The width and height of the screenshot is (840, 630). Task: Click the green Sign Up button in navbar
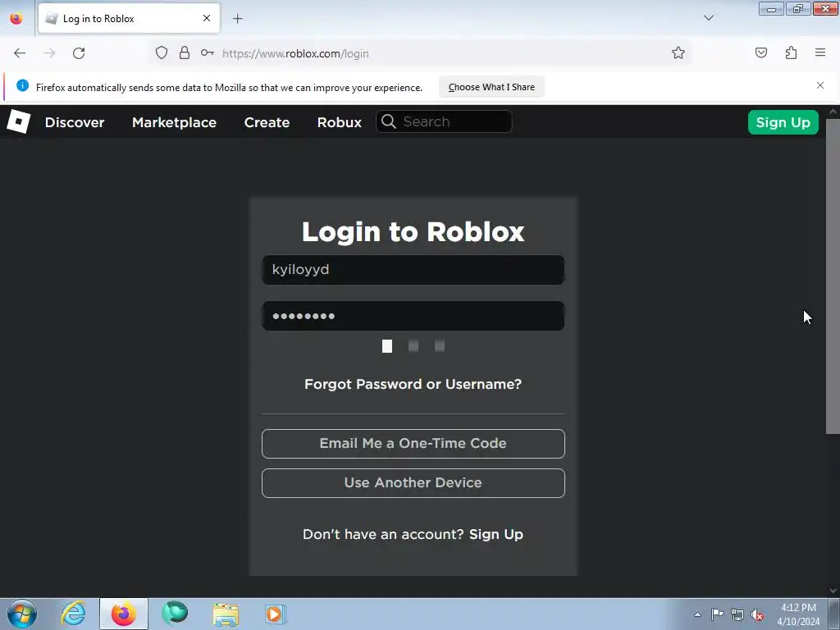783,122
